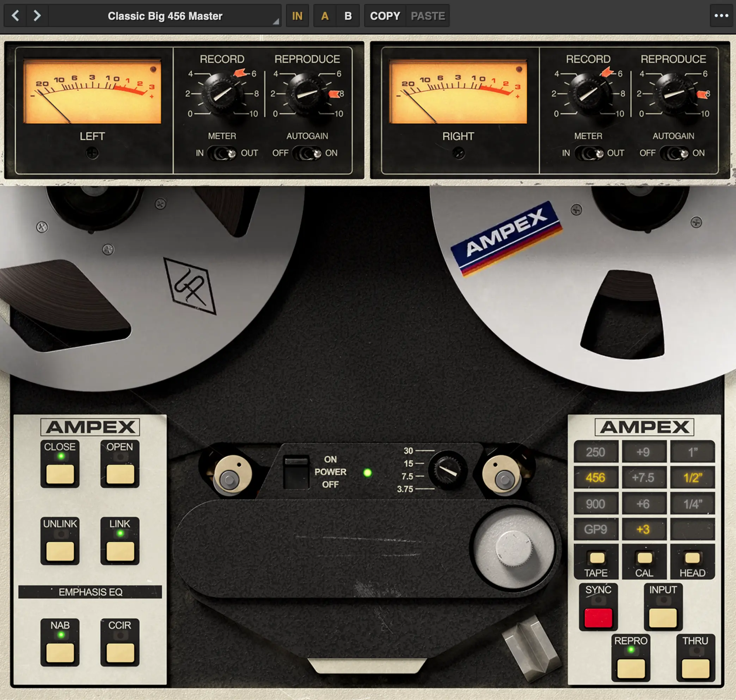Click the RIGHT channel VU meter

[x=458, y=91]
